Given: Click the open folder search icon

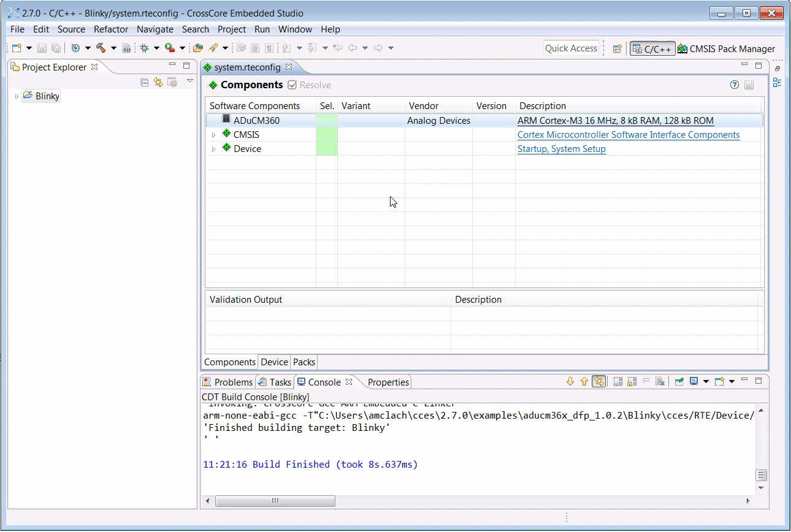Looking at the screenshot, I should pyautogui.click(x=198, y=48).
